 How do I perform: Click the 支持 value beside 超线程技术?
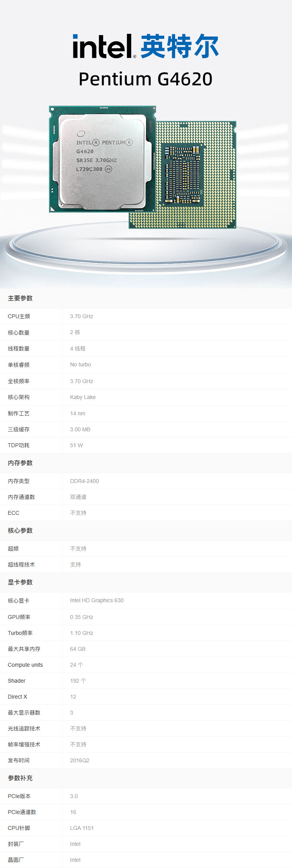[75, 565]
